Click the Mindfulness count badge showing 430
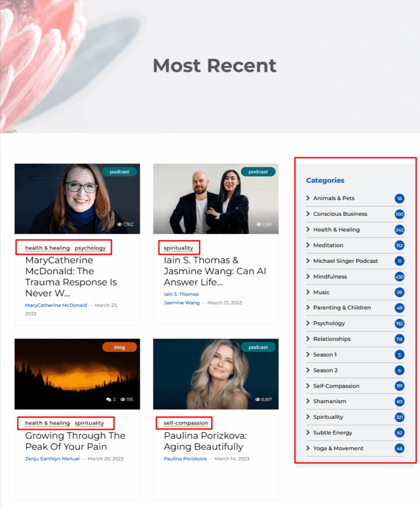This screenshot has width=420, height=507. (399, 276)
